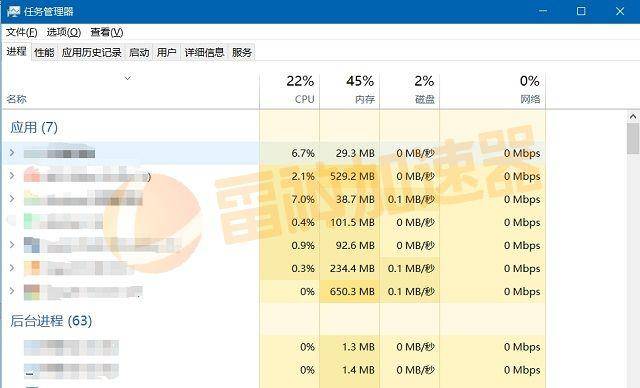Switch to the 启动 tab
The height and width of the screenshot is (388, 640).
click(139, 52)
